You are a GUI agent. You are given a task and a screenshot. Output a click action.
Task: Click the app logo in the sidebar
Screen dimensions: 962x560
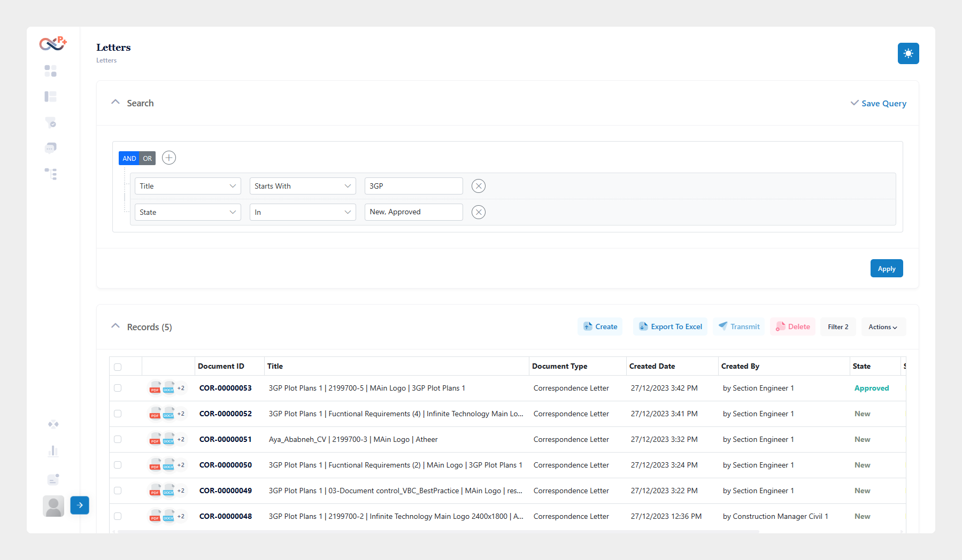pos(53,43)
